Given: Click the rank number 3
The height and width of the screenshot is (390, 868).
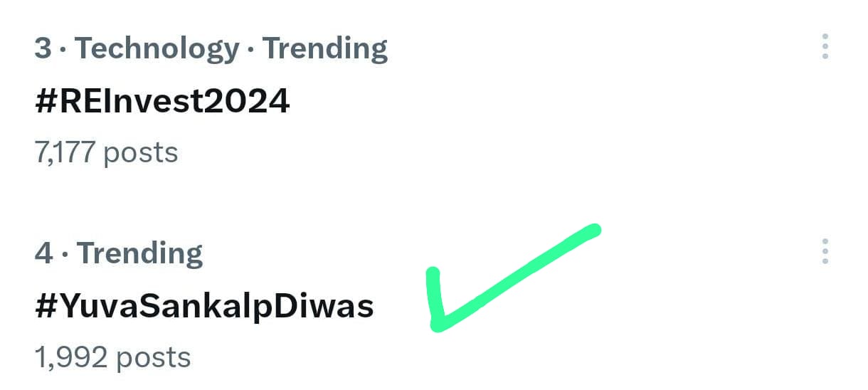Looking at the screenshot, I should (x=43, y=48).
